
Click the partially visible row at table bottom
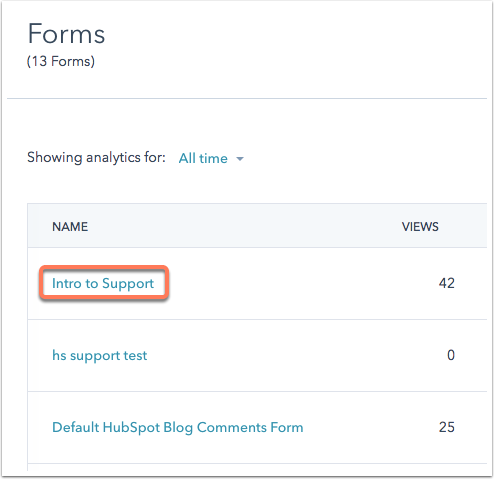pos(257,467)
